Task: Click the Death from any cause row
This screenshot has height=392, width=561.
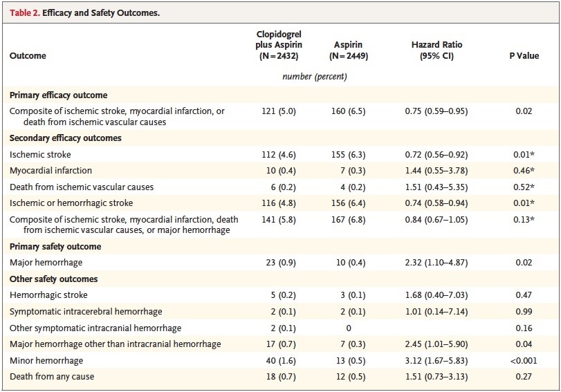Action: coord(281,377)
